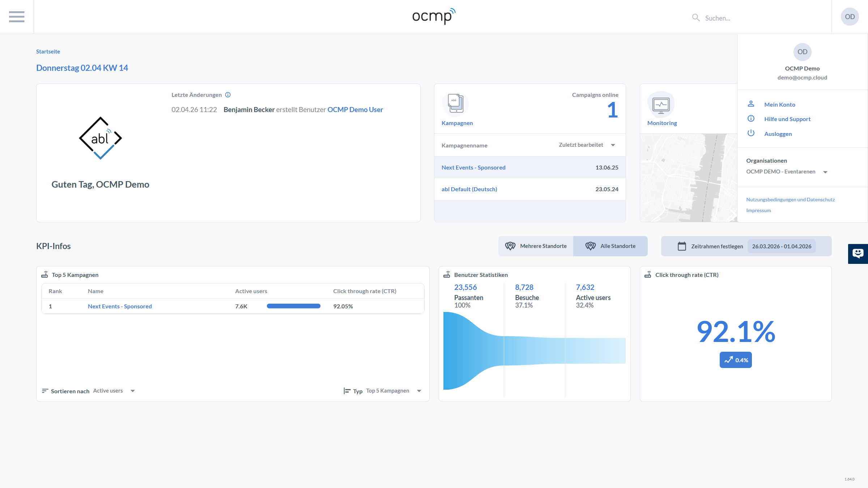Open abl Default (Deutsch) campaign link

[x=469, y=189]
